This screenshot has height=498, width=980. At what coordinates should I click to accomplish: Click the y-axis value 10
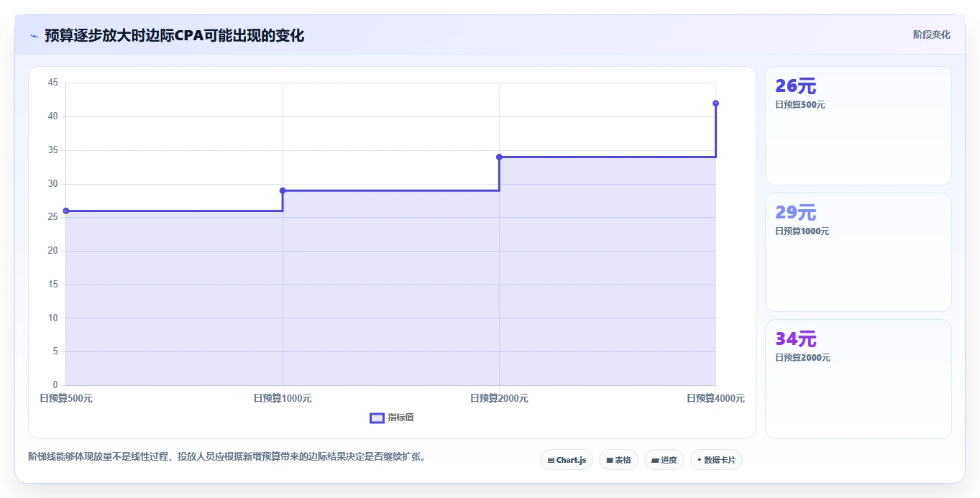(x=52, y=318)
